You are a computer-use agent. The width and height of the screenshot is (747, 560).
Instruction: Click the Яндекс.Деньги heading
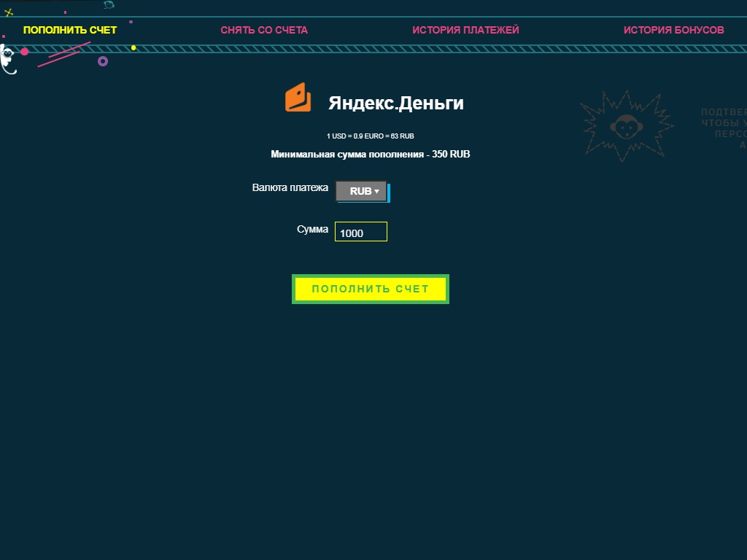click(395, 103)
